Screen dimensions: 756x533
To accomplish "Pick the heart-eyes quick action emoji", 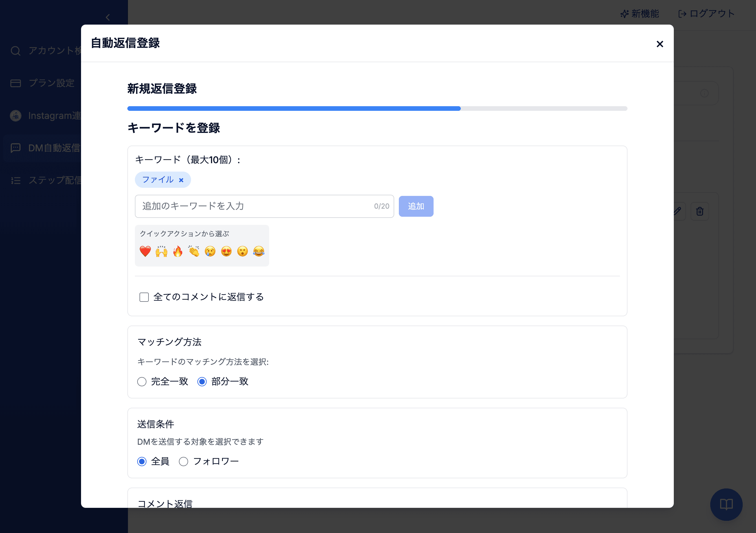I will coord(226,251).
